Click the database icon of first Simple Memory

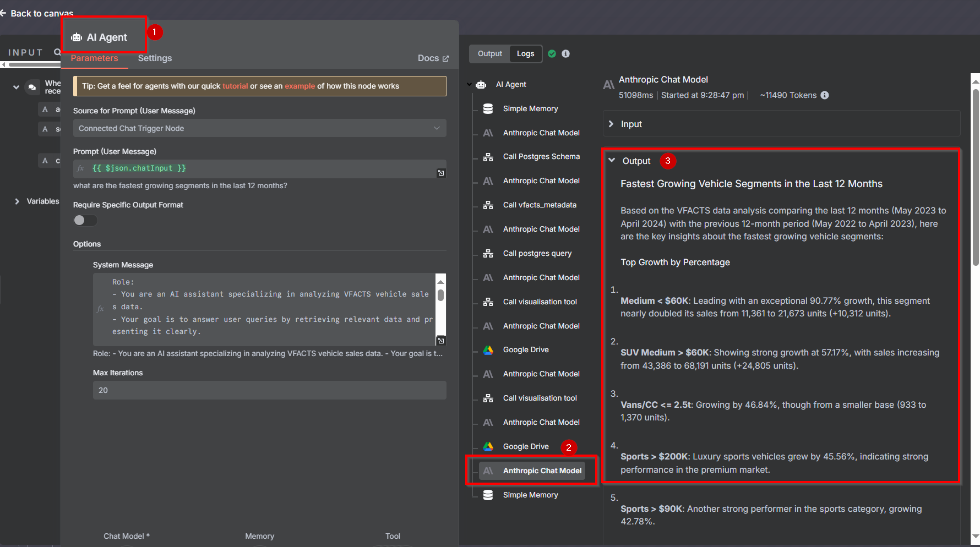tap(488, 109)
